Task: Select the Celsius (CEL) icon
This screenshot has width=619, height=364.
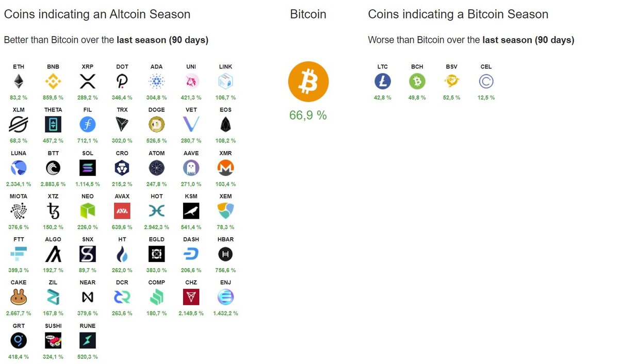Action: click(486, 81)
